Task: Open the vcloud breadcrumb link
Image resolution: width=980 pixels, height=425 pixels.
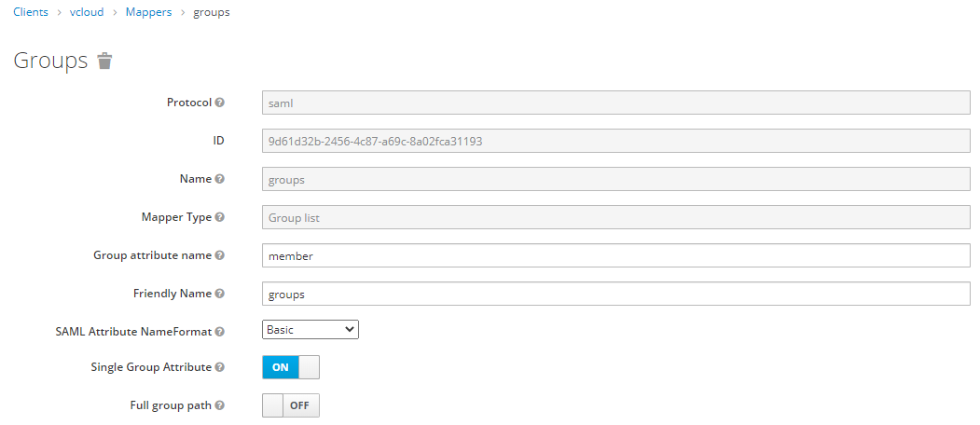Action: point(87,12)
